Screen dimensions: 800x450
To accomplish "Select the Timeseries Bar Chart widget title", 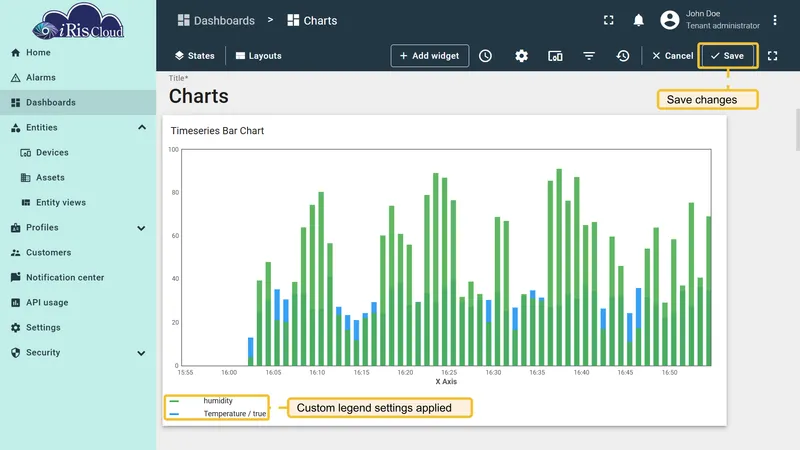I will [217, 131].
